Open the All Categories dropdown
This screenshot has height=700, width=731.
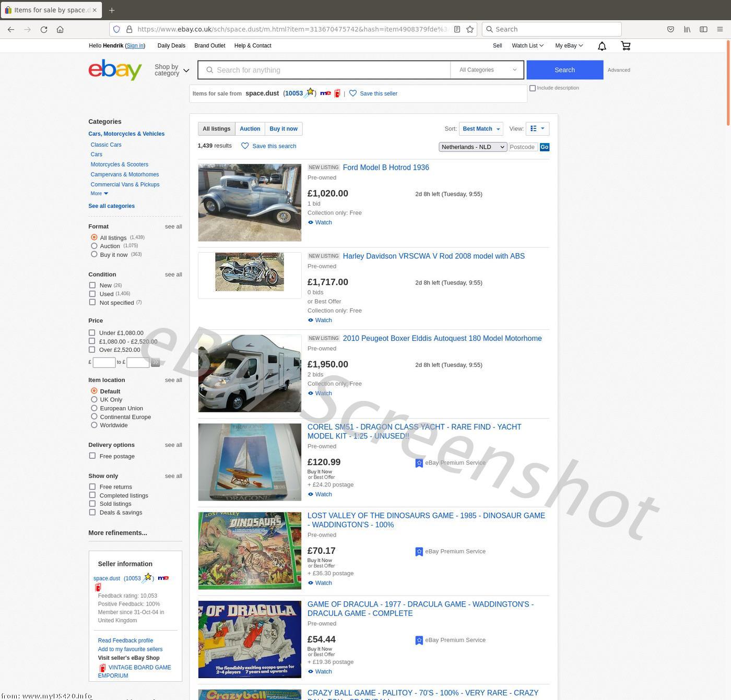tap(487, 70)
